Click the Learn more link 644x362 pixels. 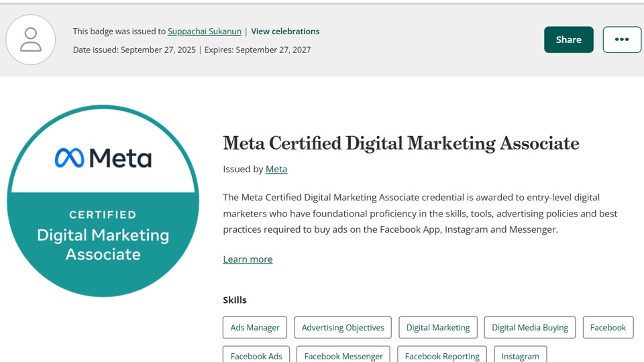(248, 259)
